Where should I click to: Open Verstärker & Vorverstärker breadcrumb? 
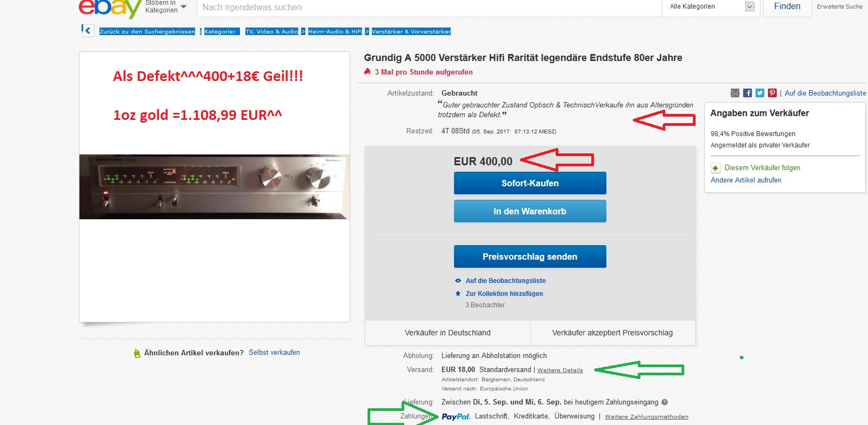tap(411, 31)
